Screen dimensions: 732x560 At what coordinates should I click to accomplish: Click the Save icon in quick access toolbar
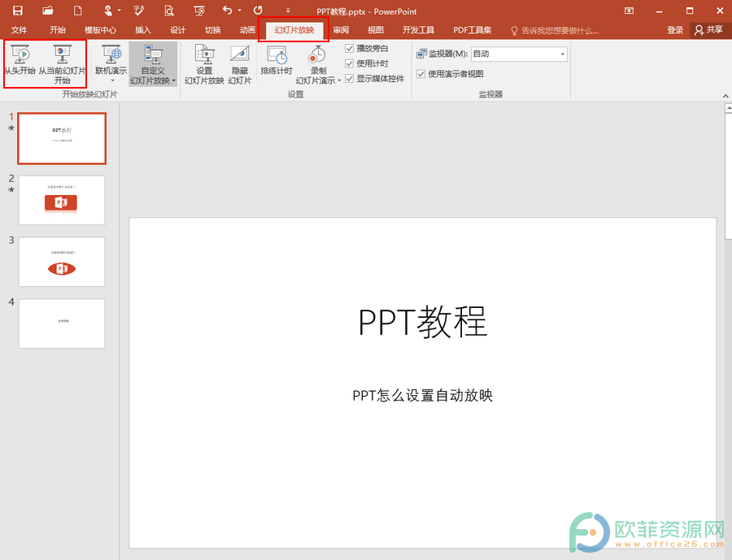pos(18,11)
